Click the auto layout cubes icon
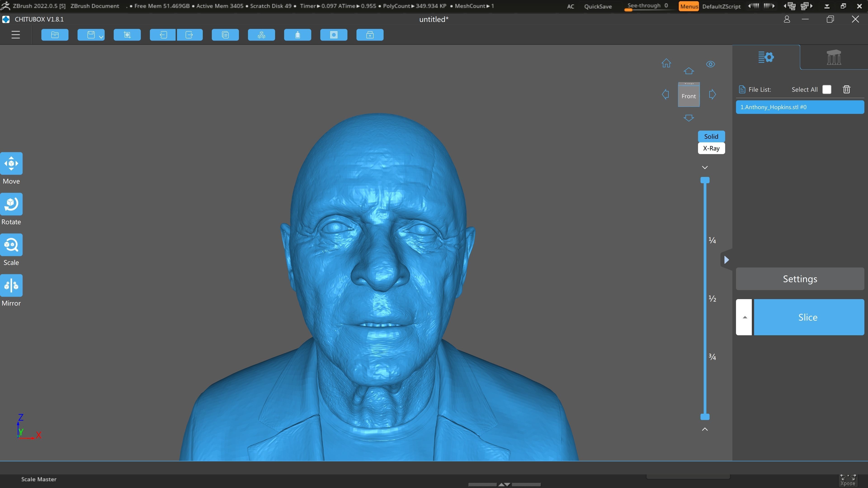 pos(262,35)
